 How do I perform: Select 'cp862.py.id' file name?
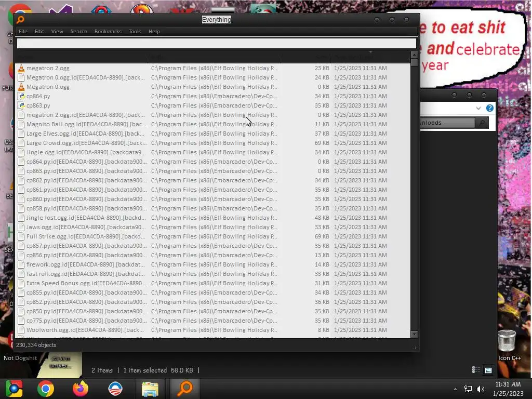pyautogui.click(x=87, y=180)
